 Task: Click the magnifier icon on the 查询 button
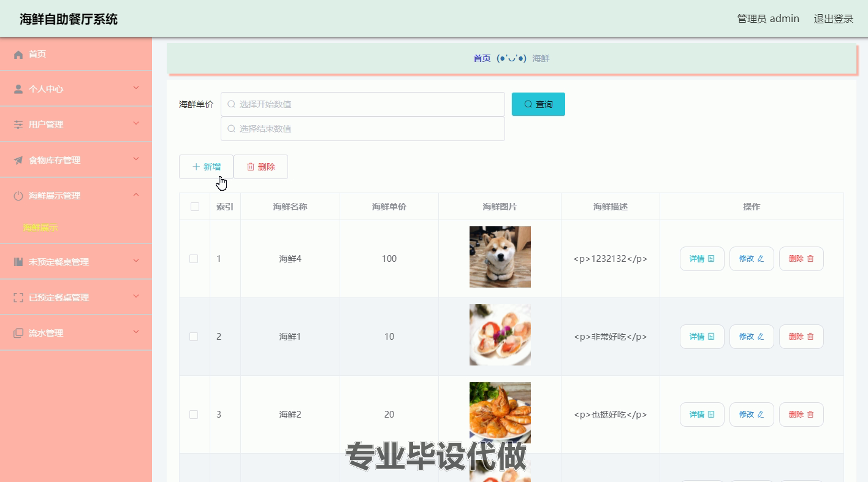[528, 104]
